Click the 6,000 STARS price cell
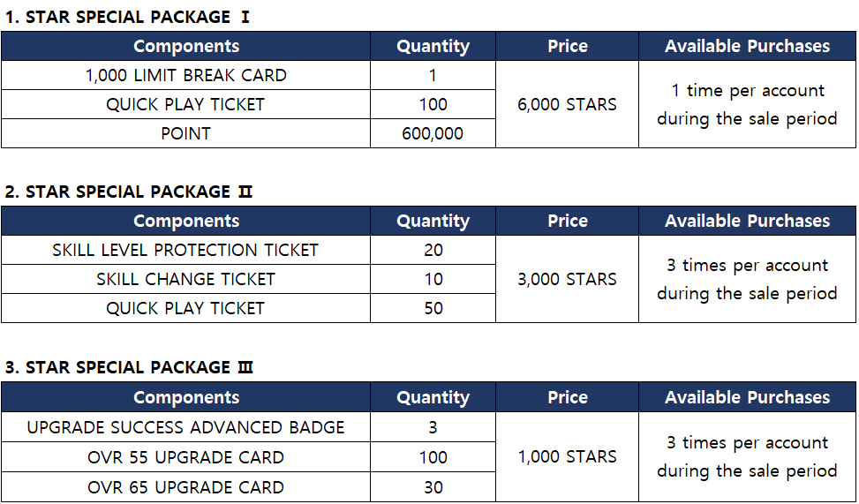This screenshot has height=504, width=859. click(x=567, y=104)
